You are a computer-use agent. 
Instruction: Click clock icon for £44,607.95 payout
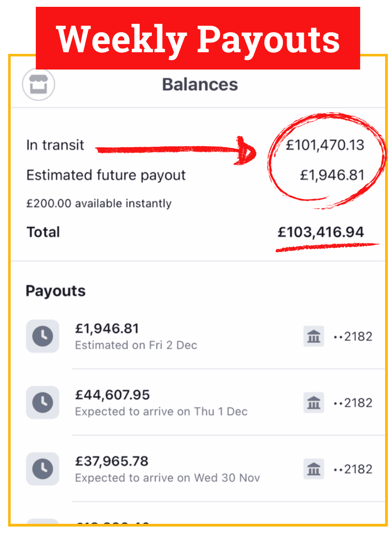point(43,403)
